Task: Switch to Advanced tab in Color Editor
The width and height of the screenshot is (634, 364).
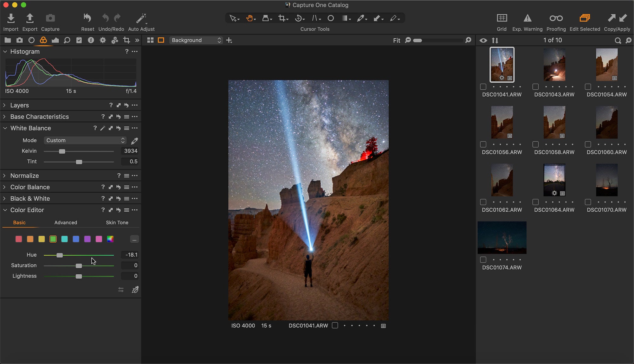Action: point(66,222)
